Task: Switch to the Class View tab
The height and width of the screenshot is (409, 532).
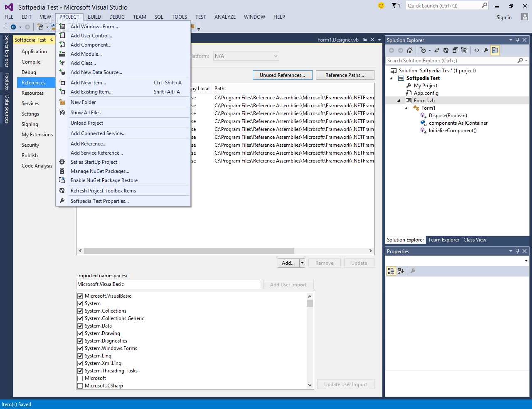Action: (475, 240)
